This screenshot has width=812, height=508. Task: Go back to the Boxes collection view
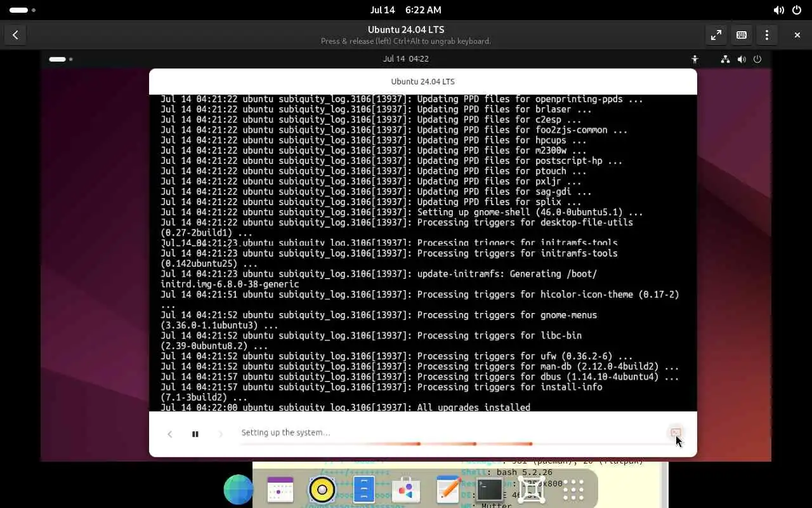point(15,35)
